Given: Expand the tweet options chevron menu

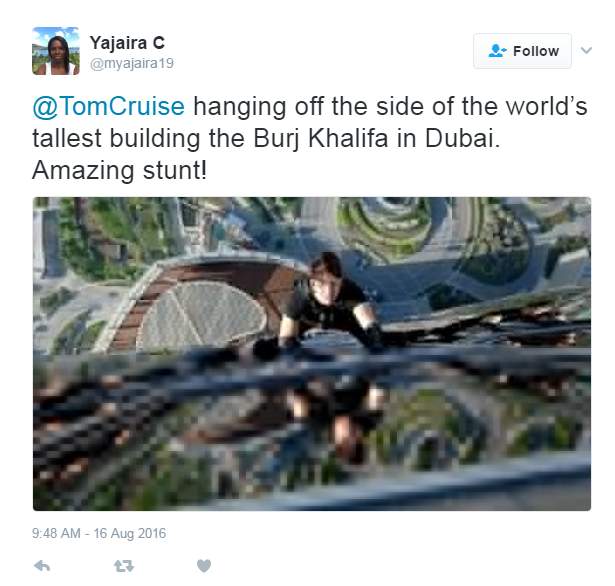Looking at the screenshot, I should pos(587,50).
